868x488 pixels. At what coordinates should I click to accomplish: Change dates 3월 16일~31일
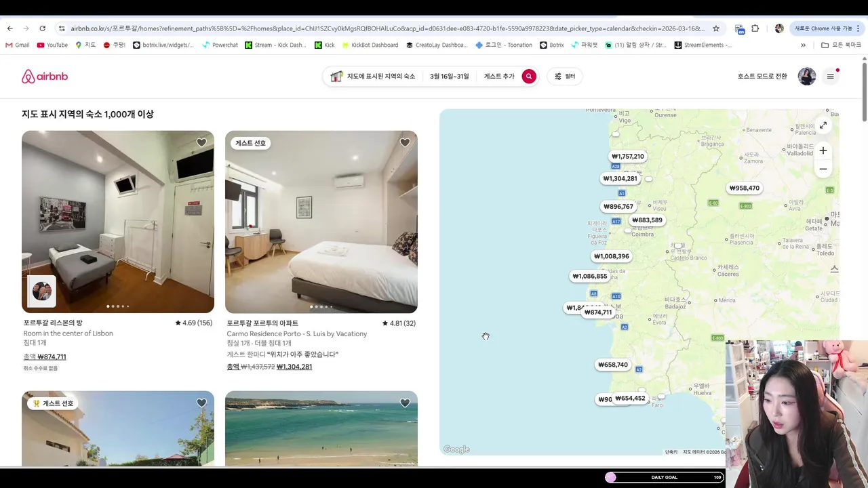coord(449,77)
